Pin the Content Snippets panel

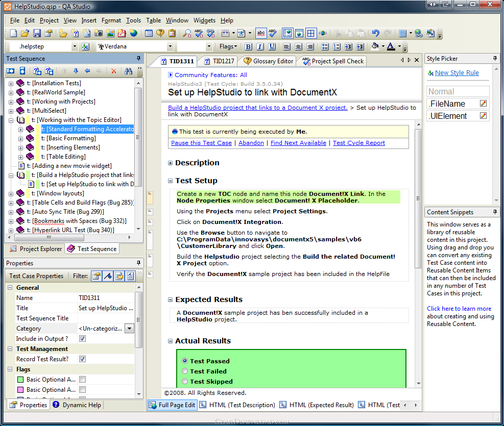[495, 212]
